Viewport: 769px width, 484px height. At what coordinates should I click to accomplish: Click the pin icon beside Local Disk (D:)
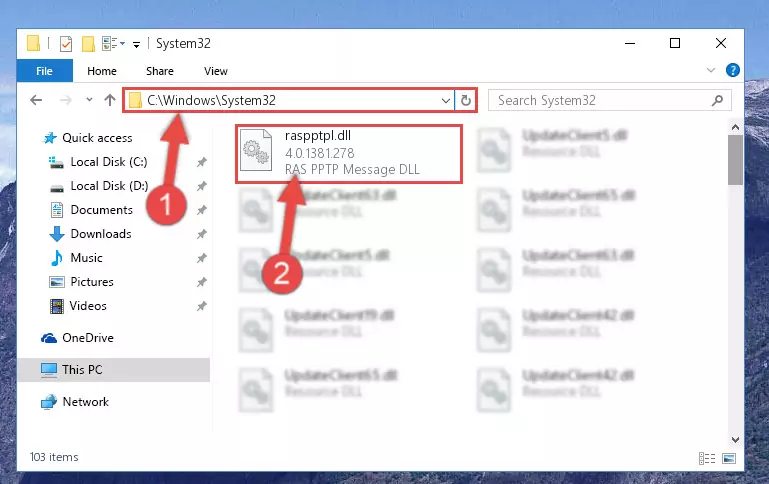[x=202, y=186]
